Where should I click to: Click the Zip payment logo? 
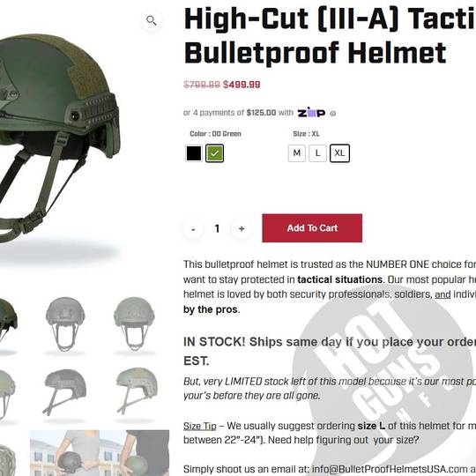pyautogui.click(x=311, y=112)
